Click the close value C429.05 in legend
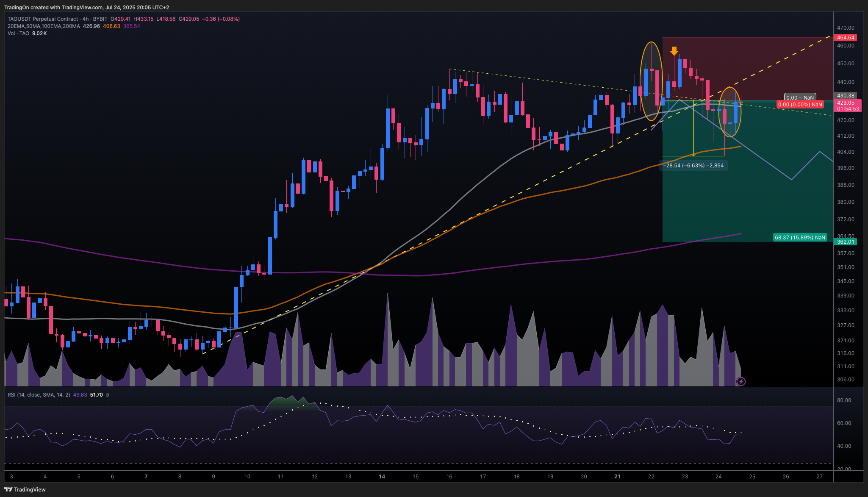This screenshot has width=868, height=497. click(x=189, y=19)
